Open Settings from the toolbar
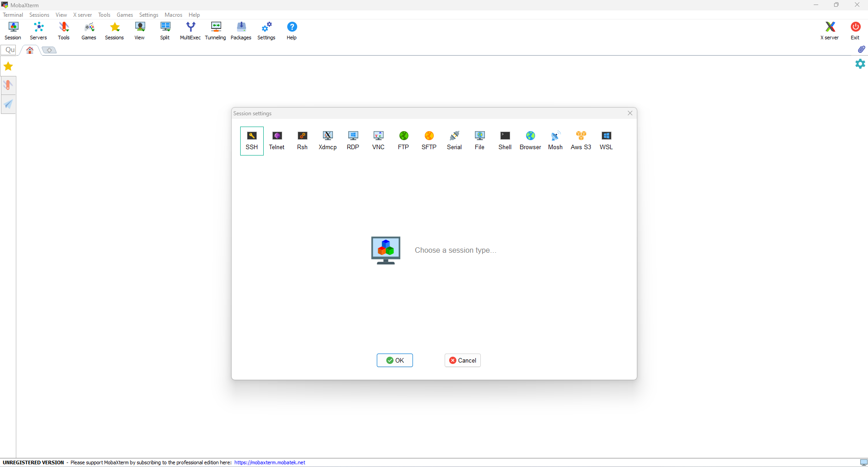The width and height of the screenshot is (868, 467). 266,31
